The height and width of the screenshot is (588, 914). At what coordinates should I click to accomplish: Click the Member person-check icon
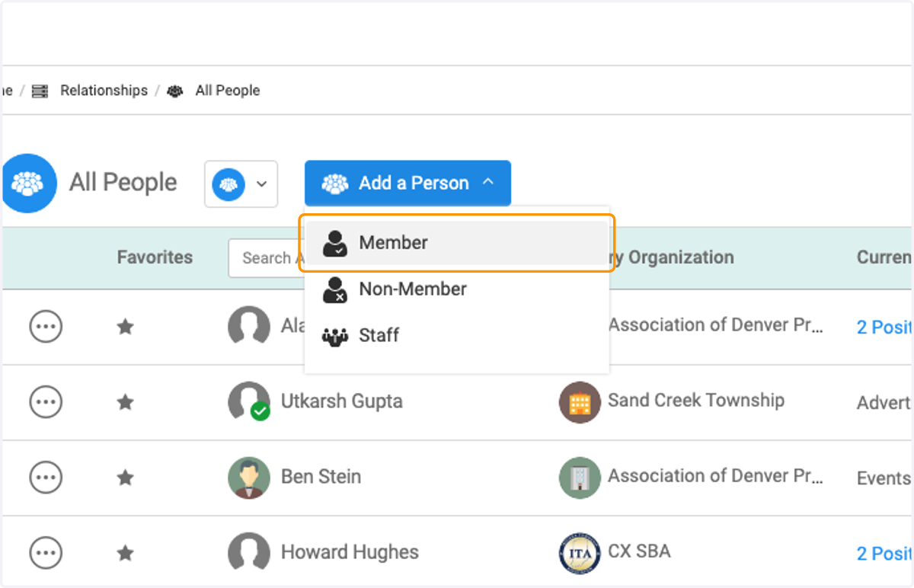pyautogui.click(x=335, y=244)
